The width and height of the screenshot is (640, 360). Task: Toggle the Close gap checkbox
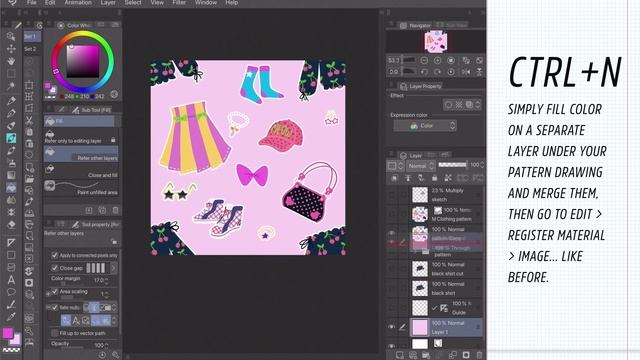pos(55,268)
